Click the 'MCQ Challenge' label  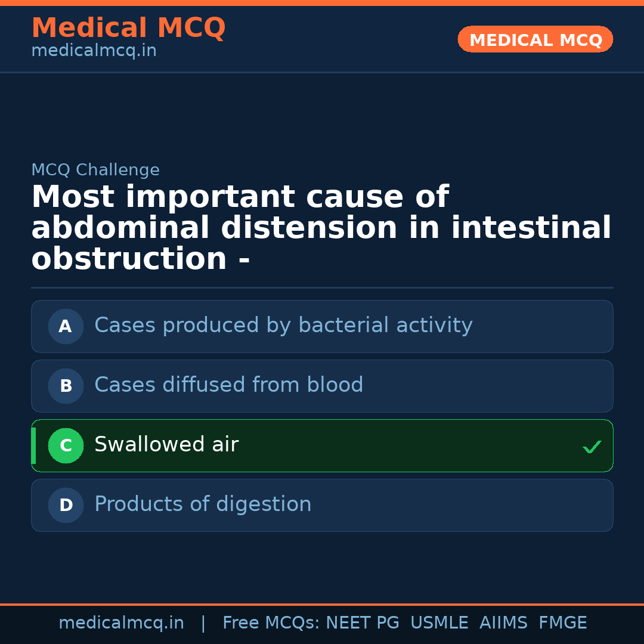pyautogui.click(x=95, y=170)
